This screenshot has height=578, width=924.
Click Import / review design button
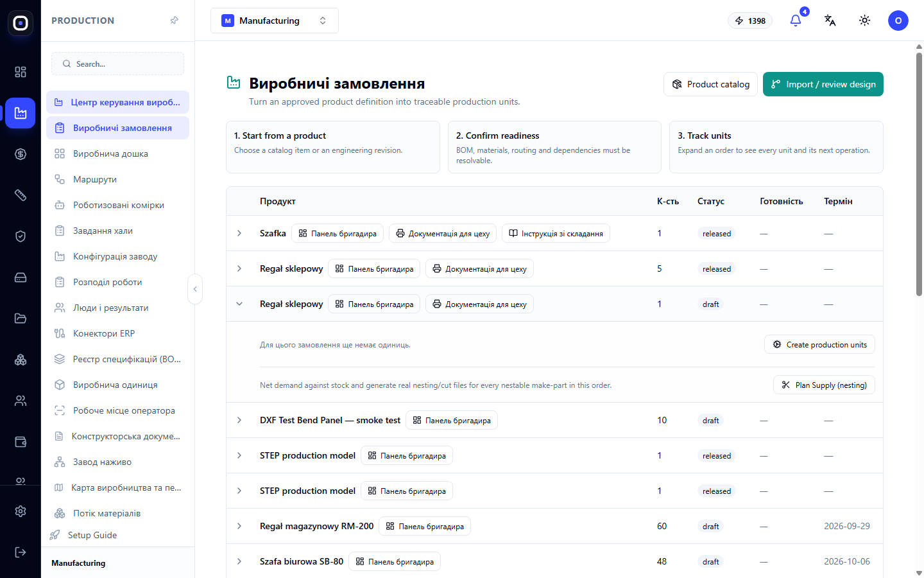823,84
